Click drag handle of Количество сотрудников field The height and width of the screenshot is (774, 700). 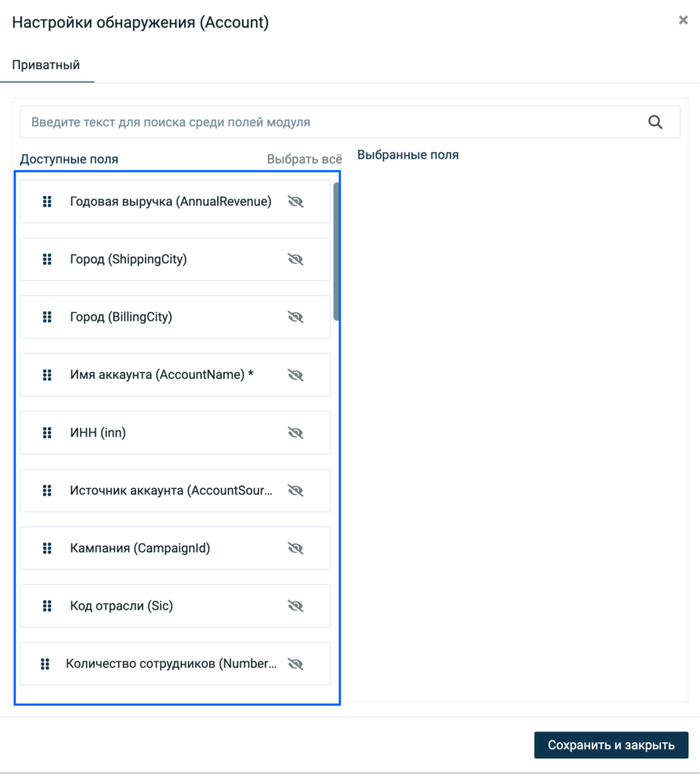click(45, 664)
